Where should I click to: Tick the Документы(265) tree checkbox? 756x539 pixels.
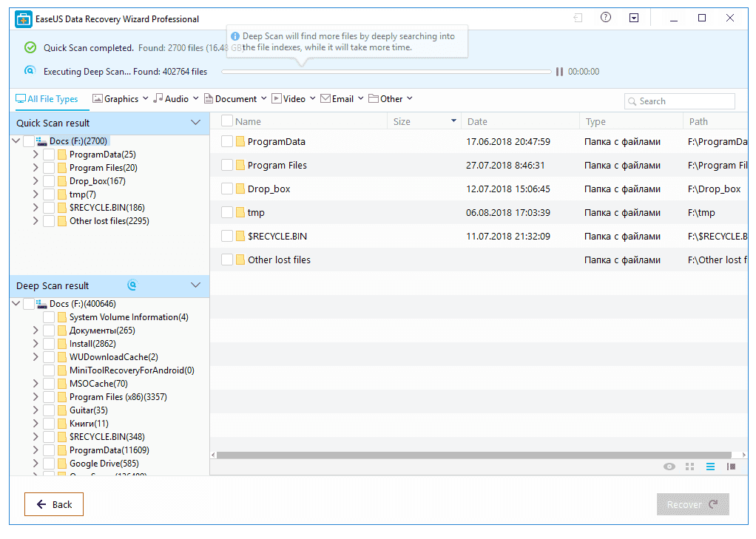click(x=49, y=330)
